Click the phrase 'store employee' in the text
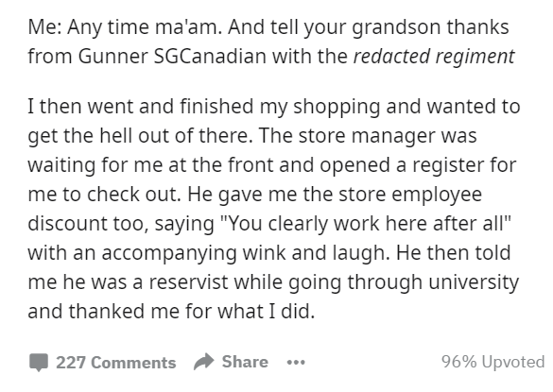 click(410, 195)
